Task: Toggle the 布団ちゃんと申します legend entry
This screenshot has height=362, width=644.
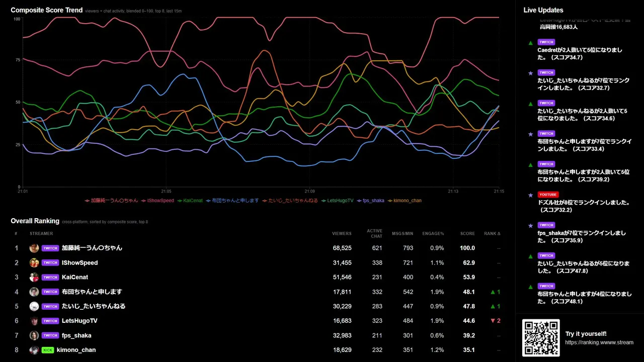Action: coord(232,201)
